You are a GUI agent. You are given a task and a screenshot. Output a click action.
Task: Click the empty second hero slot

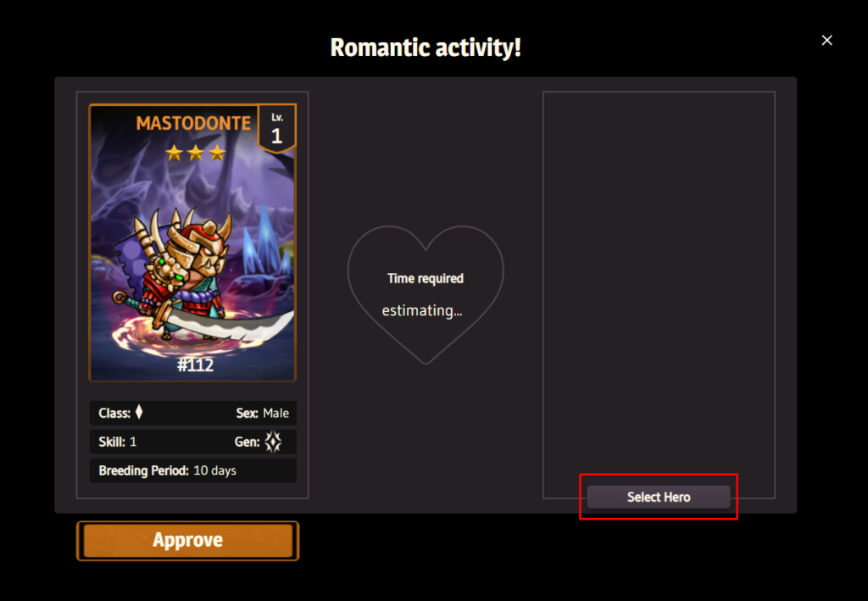659,287
